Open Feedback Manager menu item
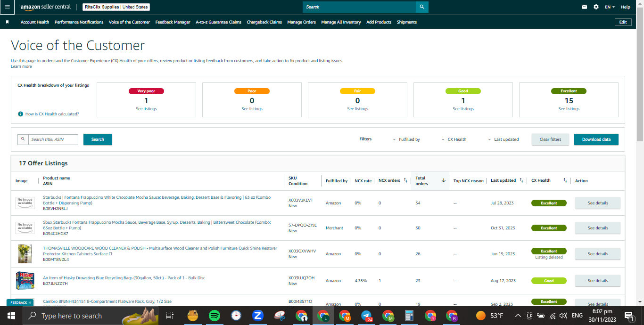644x325 pixels. [173, 22]
